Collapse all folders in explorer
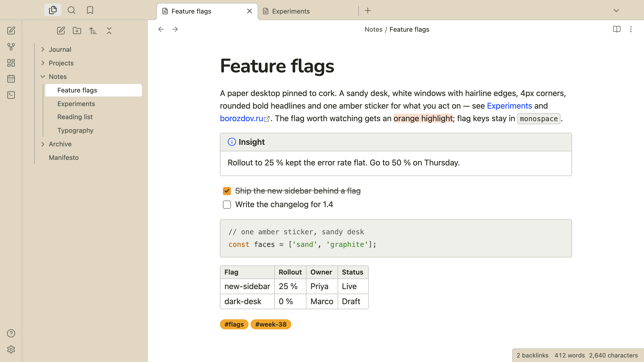Screen dimensions: 644x362 coord(109,31)
